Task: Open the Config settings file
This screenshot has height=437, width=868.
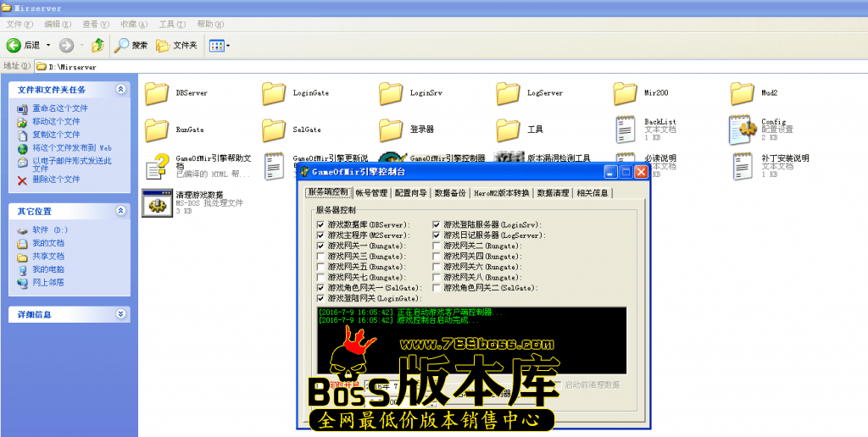Action: coord(743,129)
